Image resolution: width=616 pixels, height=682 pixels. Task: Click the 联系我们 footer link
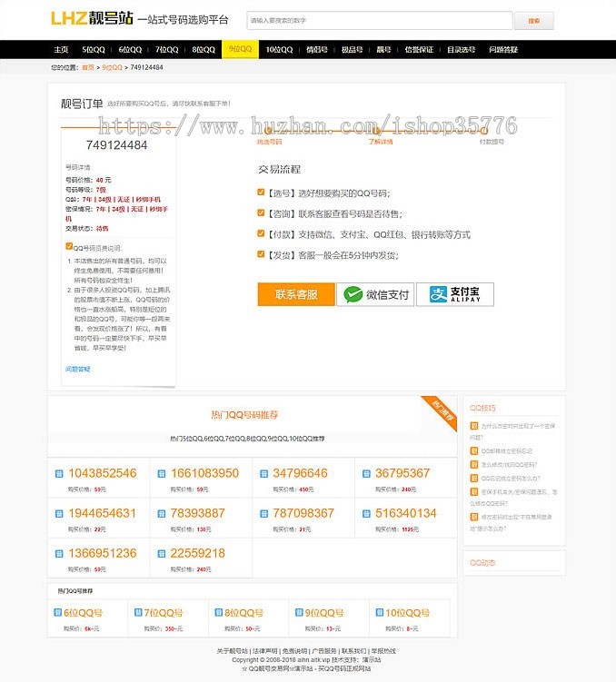click(x=353, y=651)
